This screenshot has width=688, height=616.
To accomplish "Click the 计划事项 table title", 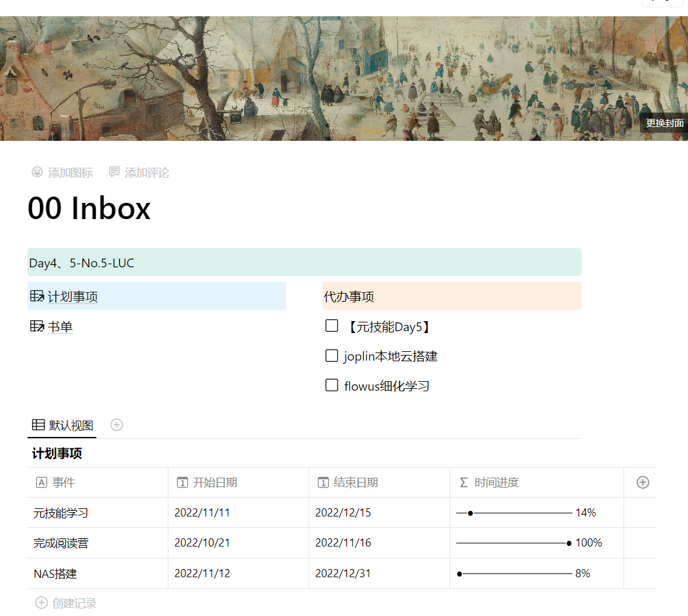I will (x=57, y=453).
